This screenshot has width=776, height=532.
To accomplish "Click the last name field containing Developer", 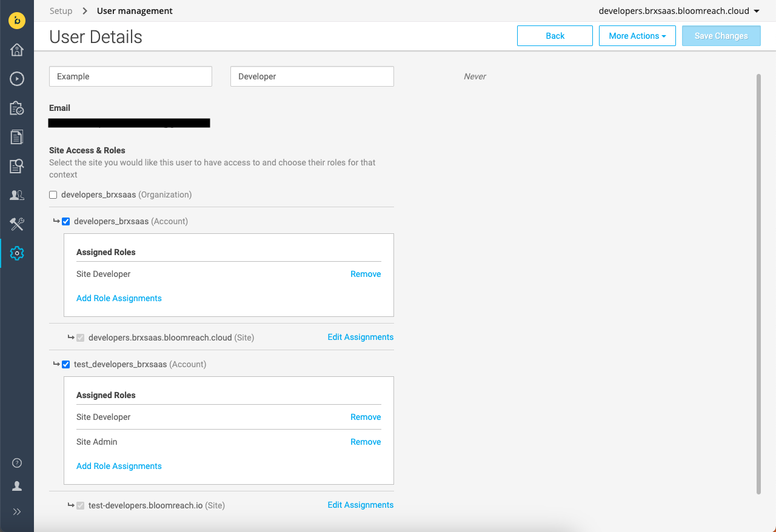I will click(x=312, y=76).
